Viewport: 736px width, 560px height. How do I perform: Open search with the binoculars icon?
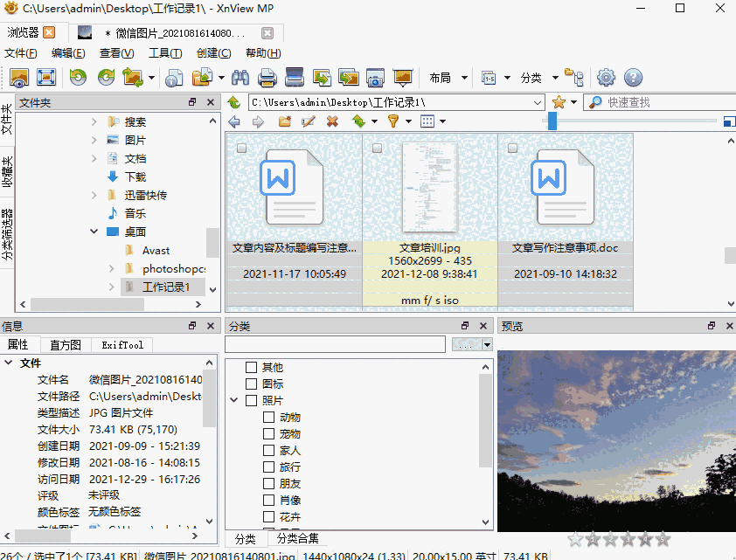[x=241, y=77]
